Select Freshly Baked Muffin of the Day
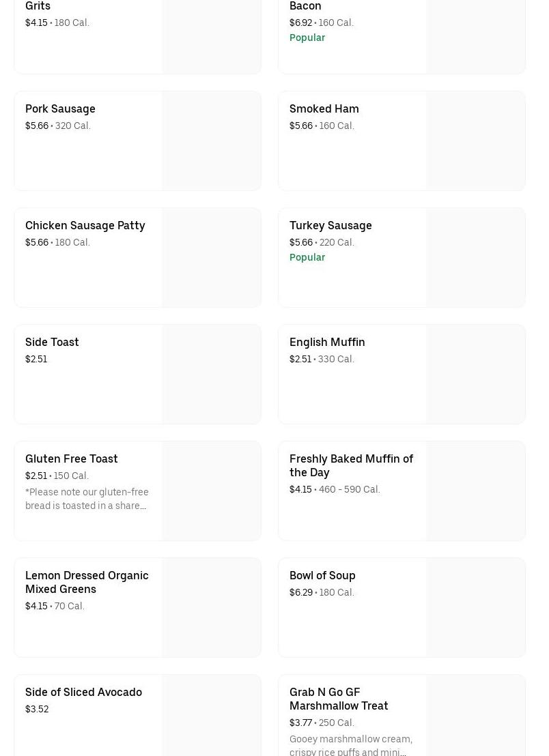The width and height of the screenshot is (549, 756). [x=351, y=465]
